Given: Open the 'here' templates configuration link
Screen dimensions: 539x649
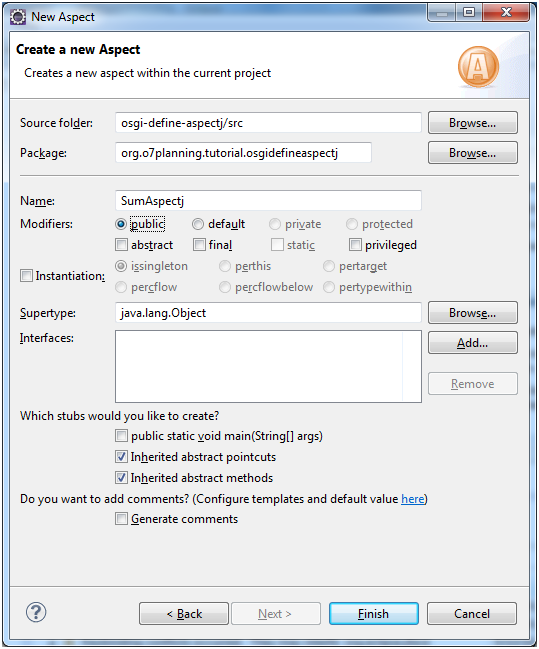Looking at the screenshot, I should 413,499.
